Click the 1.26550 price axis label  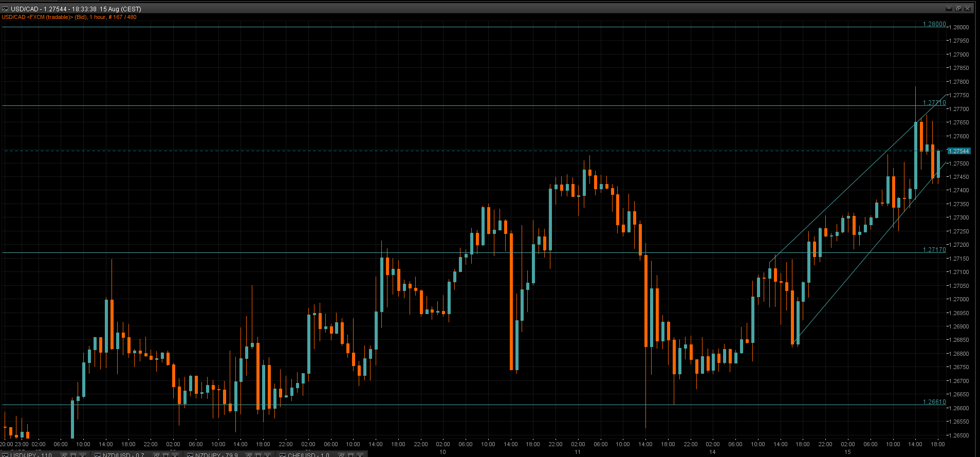[x=959, y=422]
